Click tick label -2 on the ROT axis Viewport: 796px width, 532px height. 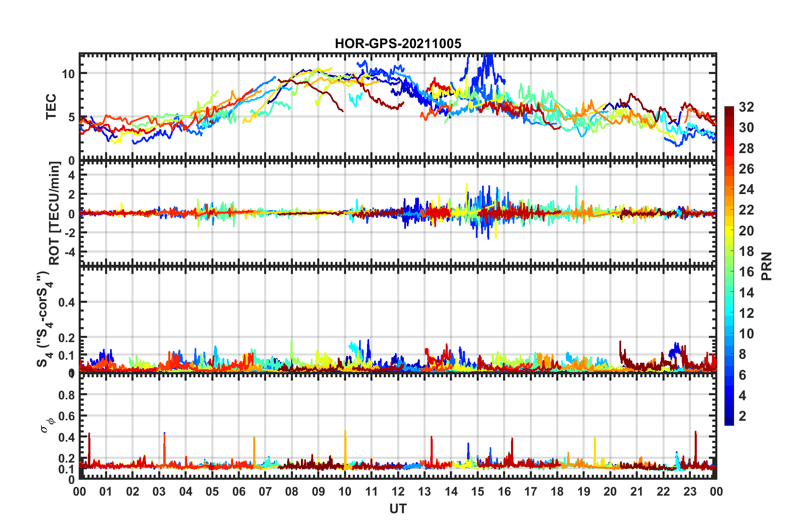(x=70, y=233)
